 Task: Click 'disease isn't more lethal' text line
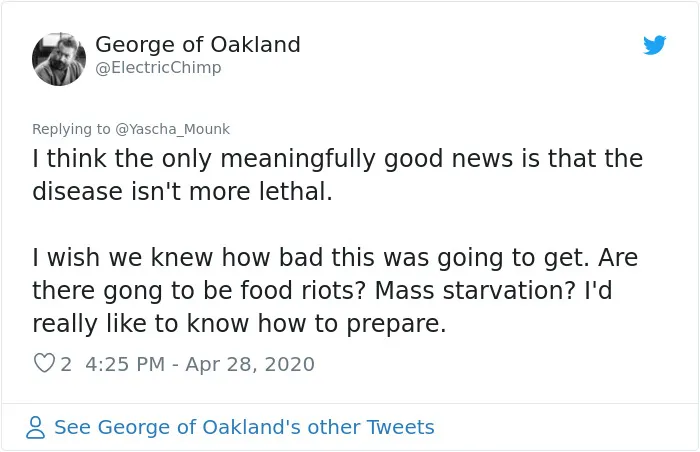tap(182, 192)
